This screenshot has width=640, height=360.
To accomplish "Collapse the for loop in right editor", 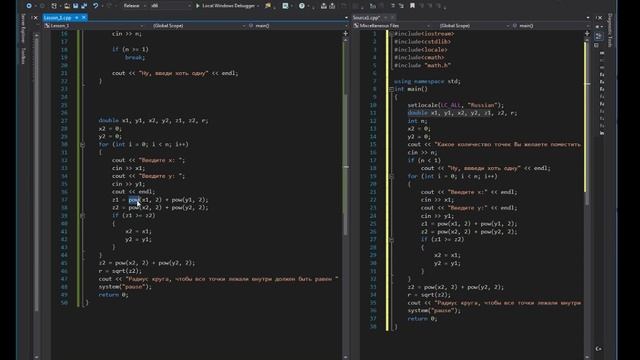I will point(391,176).
